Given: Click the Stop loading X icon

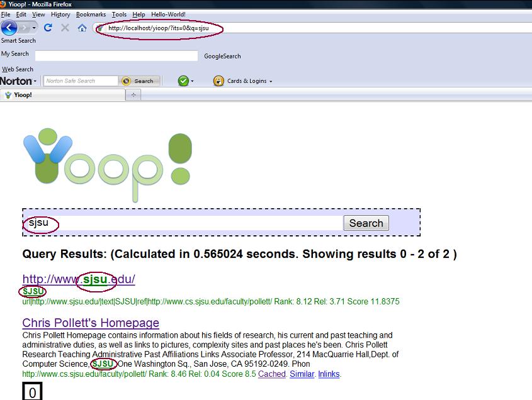Looking at the screenshot, I should 65,28.
